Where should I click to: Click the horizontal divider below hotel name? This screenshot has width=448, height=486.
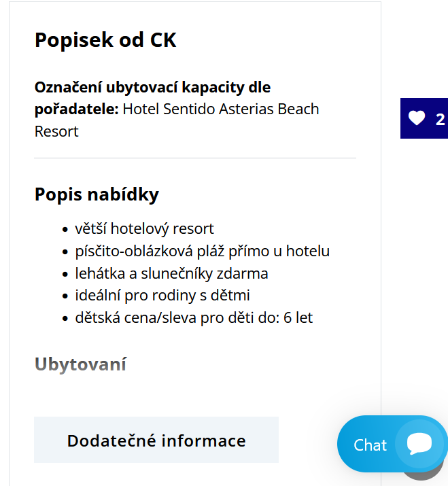pyautogui.click(x=195, y=158)
